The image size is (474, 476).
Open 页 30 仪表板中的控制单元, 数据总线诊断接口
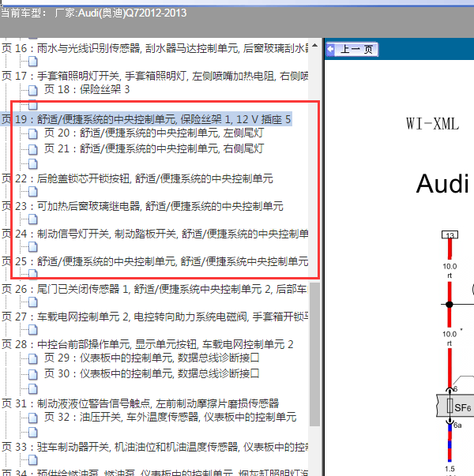click(152, 373)
